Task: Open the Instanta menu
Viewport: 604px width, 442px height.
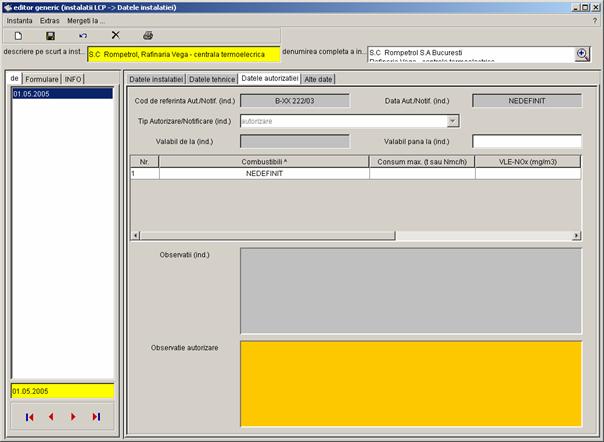Action: tap(19, 20)
